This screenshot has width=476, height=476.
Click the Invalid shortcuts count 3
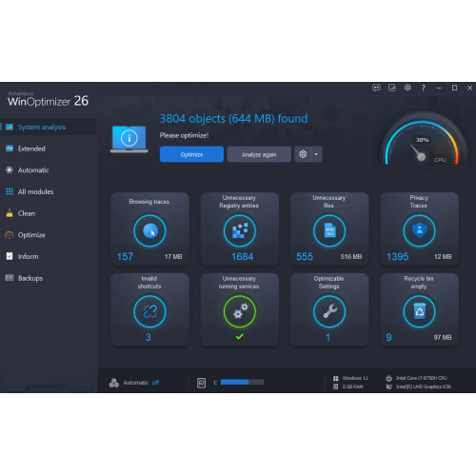coord(149,337)
